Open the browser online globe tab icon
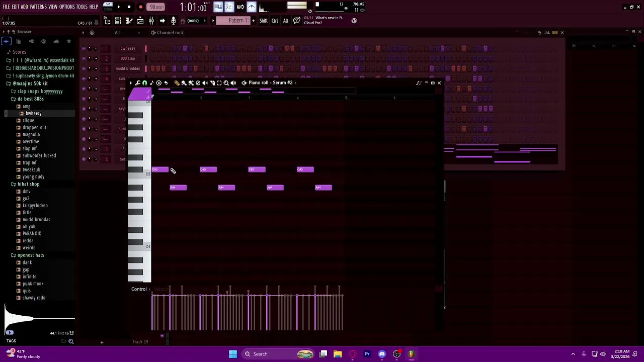 (44, 41)
